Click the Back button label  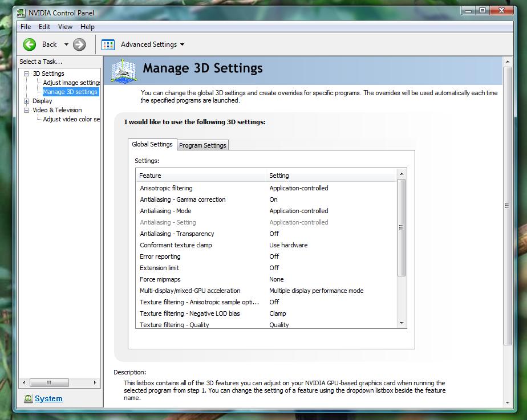[50, 44]
